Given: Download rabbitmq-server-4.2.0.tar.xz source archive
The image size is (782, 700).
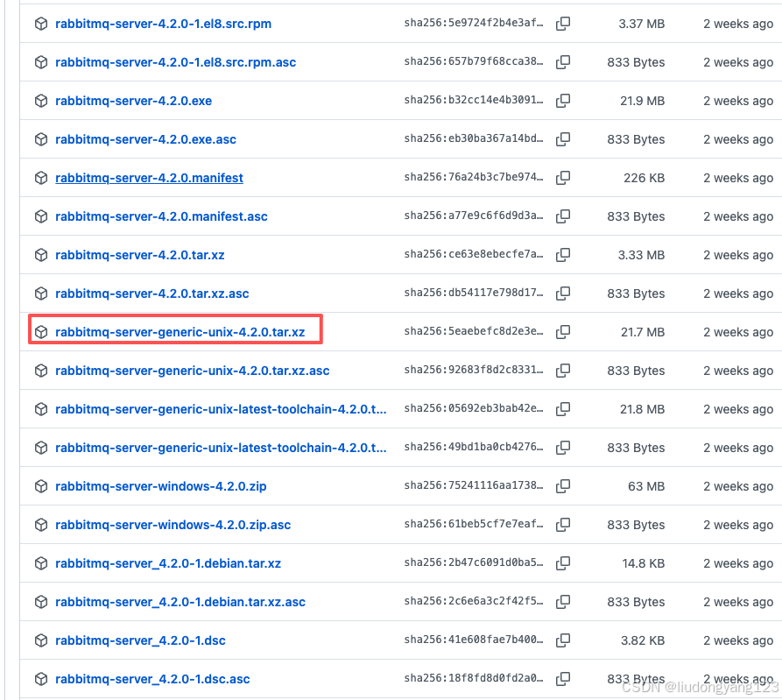Looking at the screenshot, I should 139,254.
